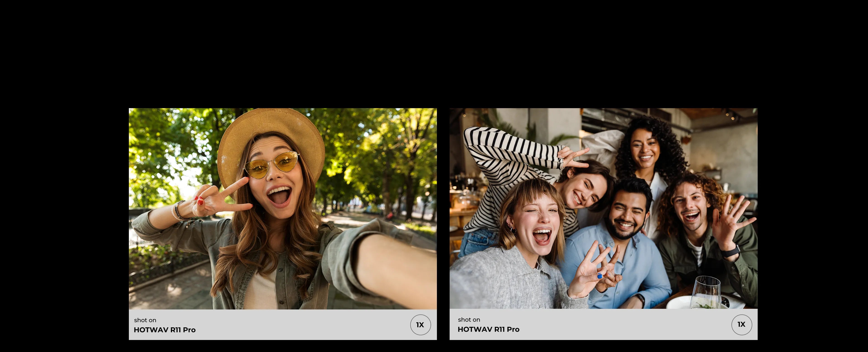
Task: Click the 1X zoom badge under group photo
Action: pyautogui.click(x=741, y=324)
